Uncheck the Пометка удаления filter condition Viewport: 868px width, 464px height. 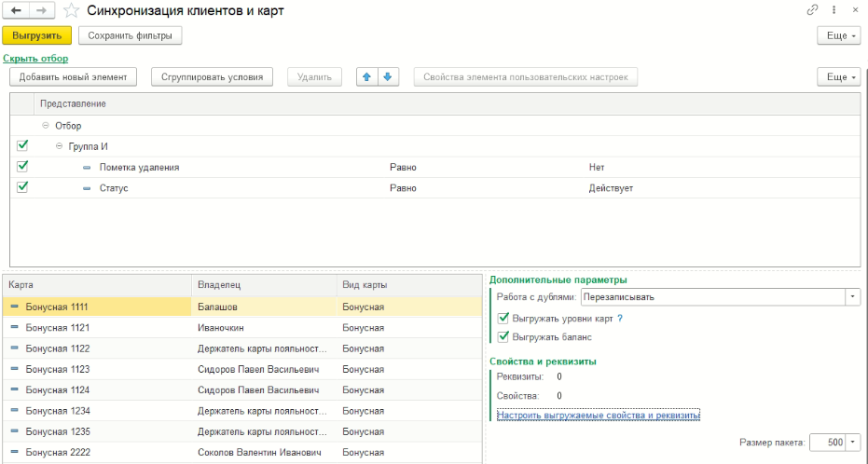[23, 167]
